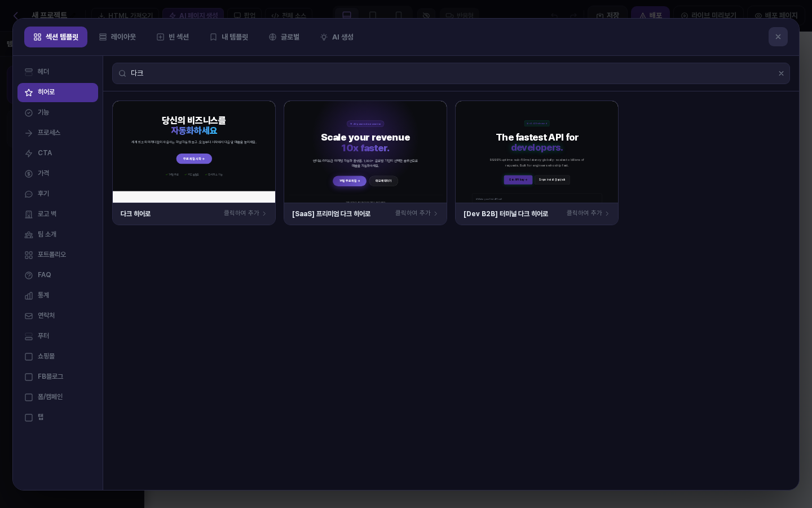Image resolution: width=812 pixels, height=508 pixels.
Task: Open the 가격 pricing category
Action: (58, 173)
